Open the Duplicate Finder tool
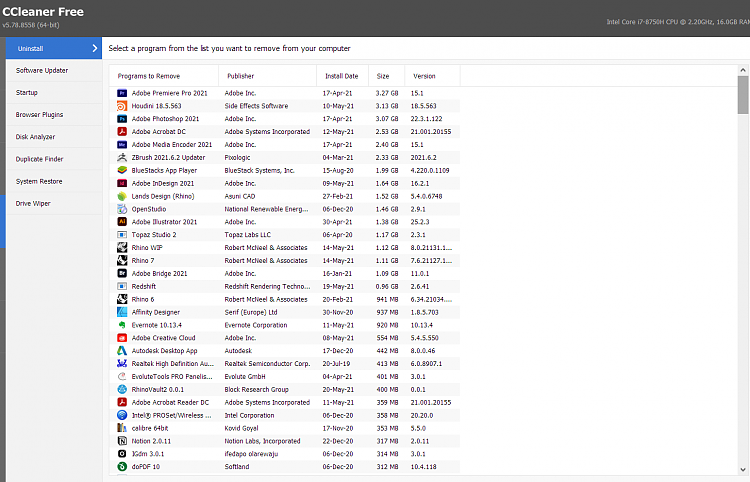 [54, 159]
